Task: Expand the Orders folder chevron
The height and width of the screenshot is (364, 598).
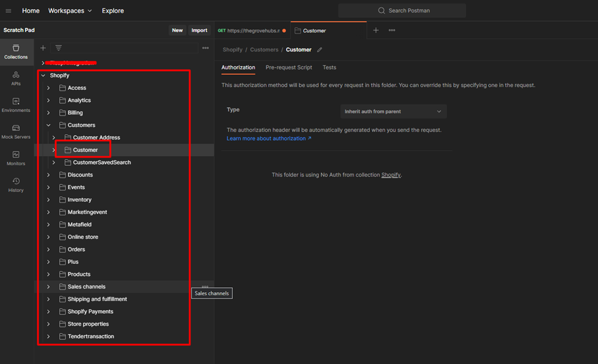Action: click(x=48, y=250)
